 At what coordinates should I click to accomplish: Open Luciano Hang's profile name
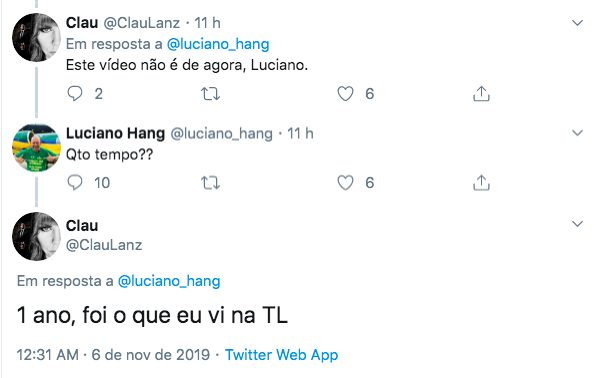[115, 134]
